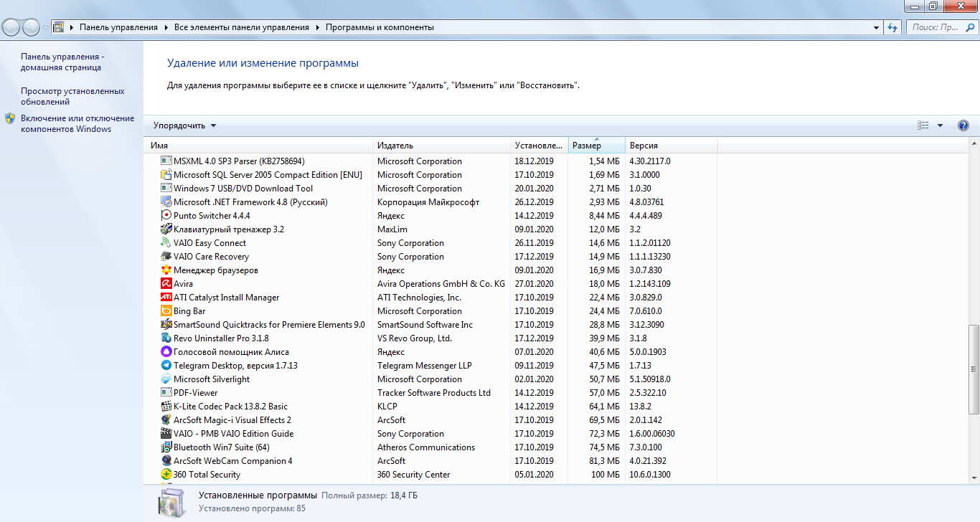The image size is (980, 522).
Task: Click the installed programs icon in details pane
Action: (x=172, y=503)
